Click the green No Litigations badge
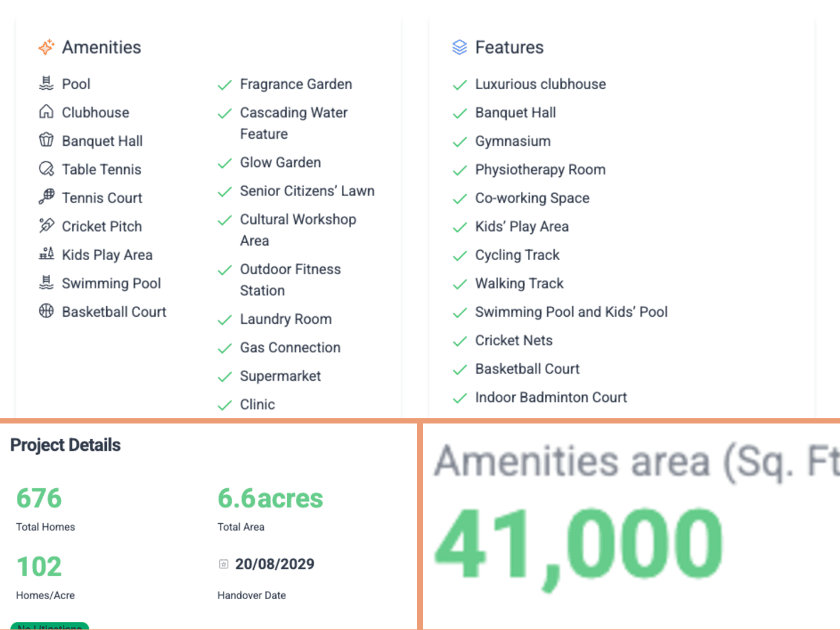This screenshot has width=840, height=630. 50,626
